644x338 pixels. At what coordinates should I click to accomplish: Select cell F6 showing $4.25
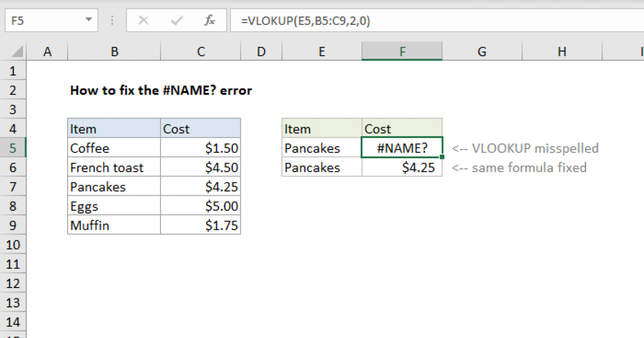click(402, 167)
